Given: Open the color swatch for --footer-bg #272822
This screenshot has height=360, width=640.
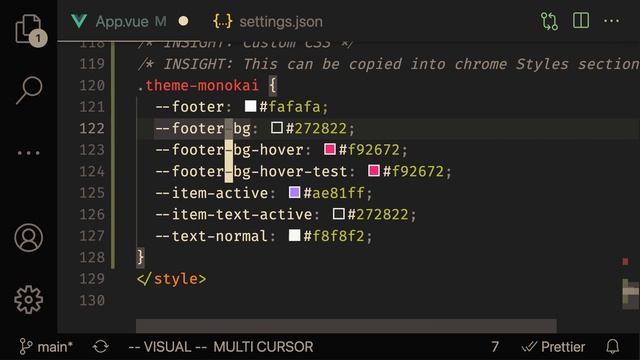Looking at the screenshot, I should [277, 128].
